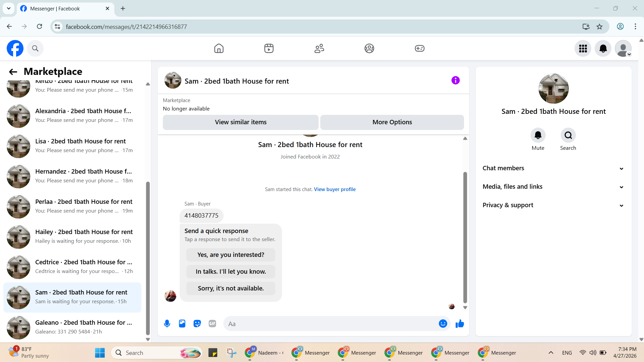Open the Groups icon in top navigation
Screen dimensions: 644x362
tap(369, 48)
